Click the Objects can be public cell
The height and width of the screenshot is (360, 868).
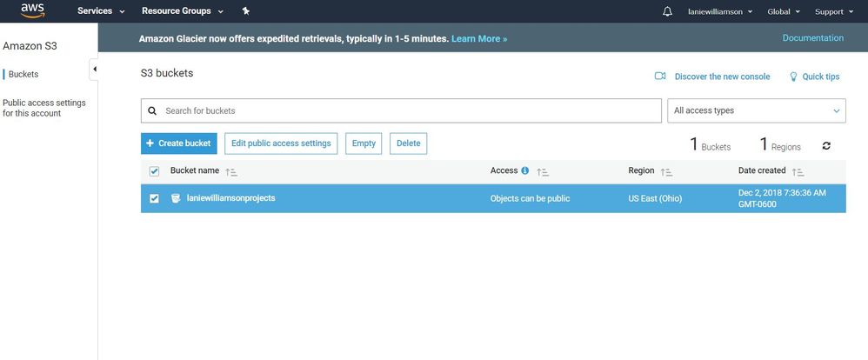click(x=530, y=198)
